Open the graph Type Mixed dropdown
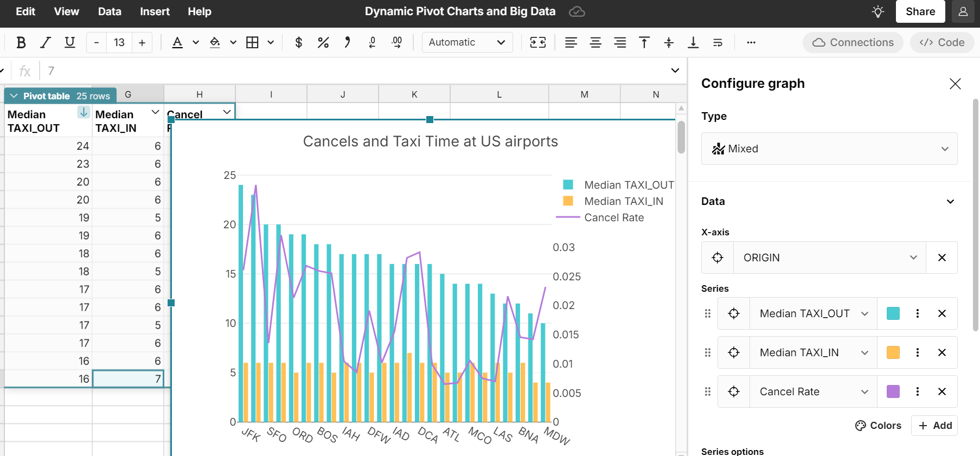980x456 pixels. click(x=829, y=149)
